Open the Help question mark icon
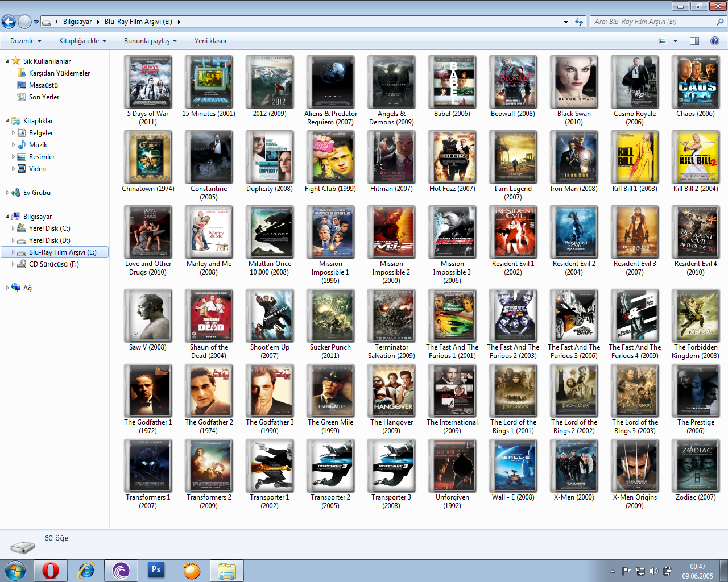Image resolution: width=728 pixels, height=582 pixels. [x=715, y=41]
